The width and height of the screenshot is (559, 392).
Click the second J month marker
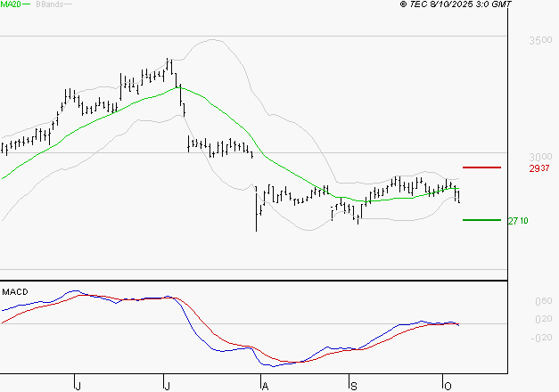coord(167,387)
